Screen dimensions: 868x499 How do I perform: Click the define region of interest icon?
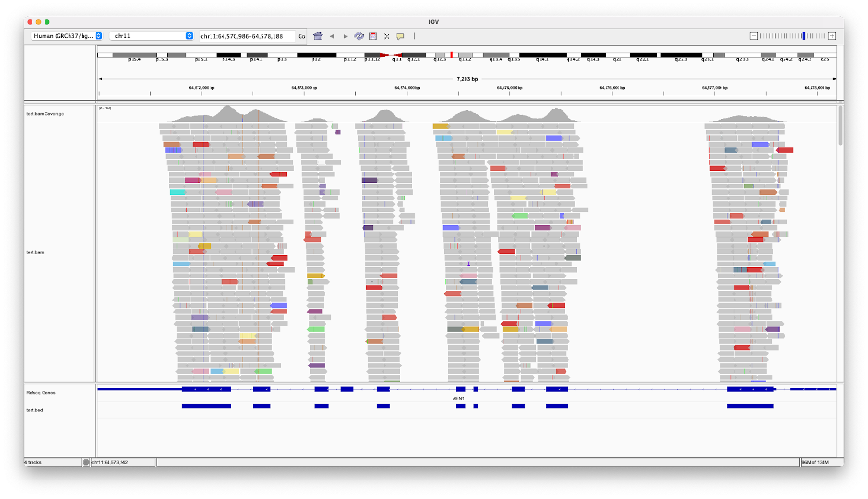coord(373,36)
